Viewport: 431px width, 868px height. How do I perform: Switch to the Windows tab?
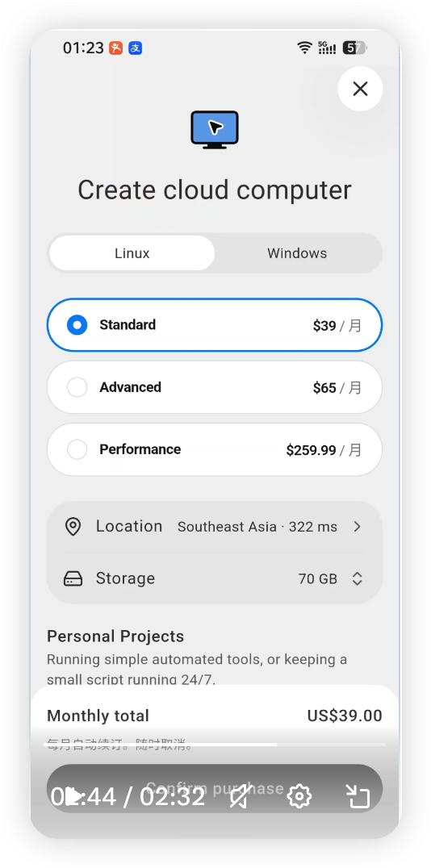(x=298, y=253)
